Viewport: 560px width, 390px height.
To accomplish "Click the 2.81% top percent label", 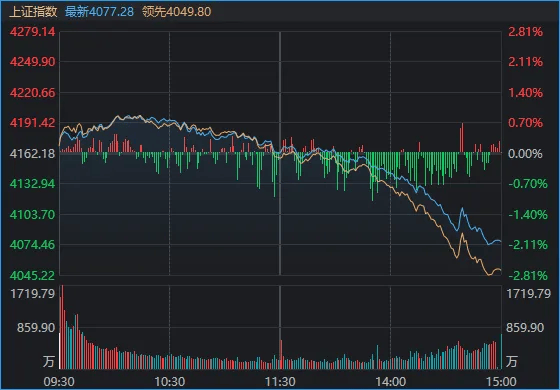I will 525,32.
